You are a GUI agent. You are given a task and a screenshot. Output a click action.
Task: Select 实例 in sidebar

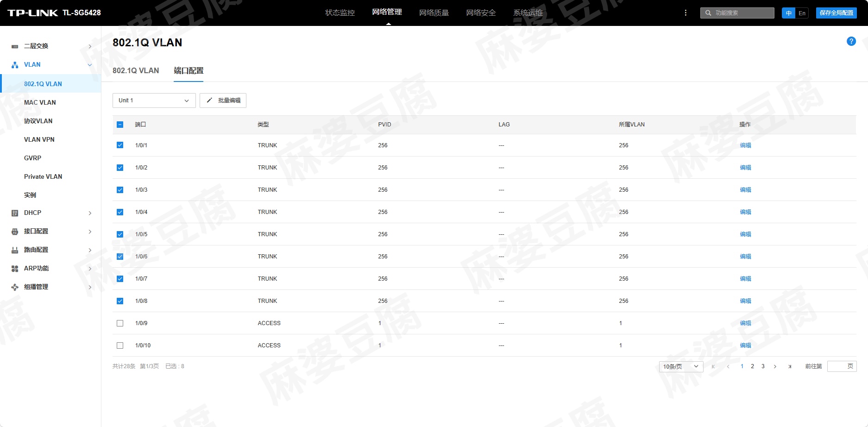(30, 195)
